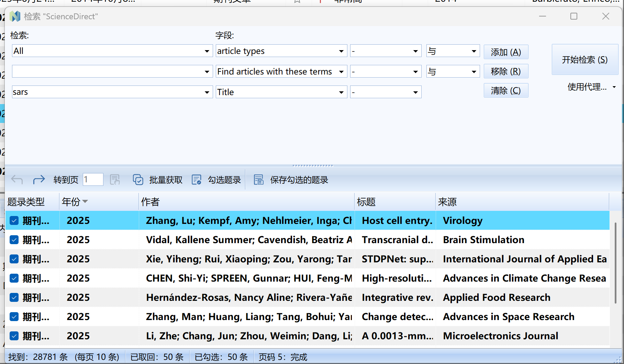The width and height of the screenshot is (624, 364).
Task: Click the 保存勾选的题录 save icon
Action: click(259, 179)
